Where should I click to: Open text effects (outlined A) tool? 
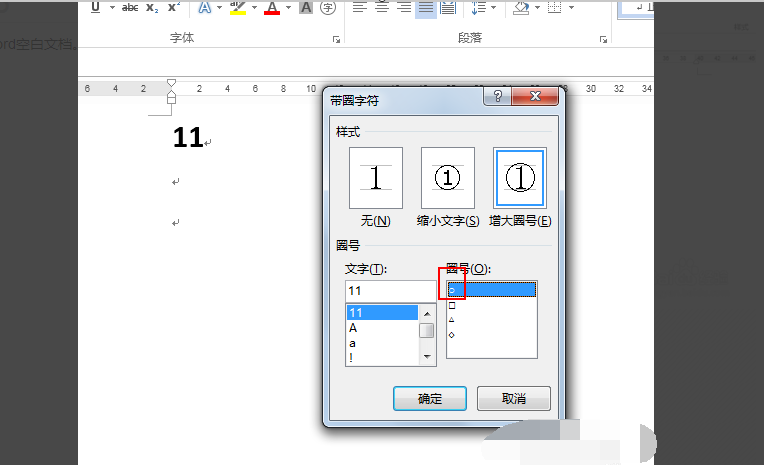[205, 7]
